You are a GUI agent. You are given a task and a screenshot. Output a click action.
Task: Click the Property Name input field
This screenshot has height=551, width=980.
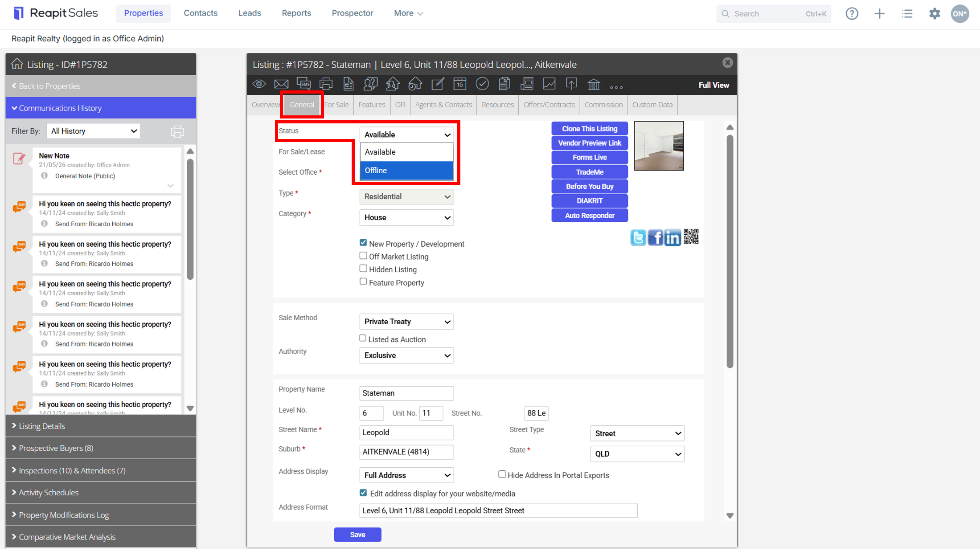pos(406,393)
